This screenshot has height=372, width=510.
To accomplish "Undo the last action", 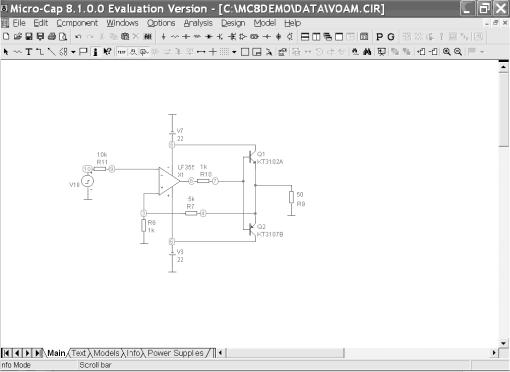I will pyautogui.click(x=78, y=37).
